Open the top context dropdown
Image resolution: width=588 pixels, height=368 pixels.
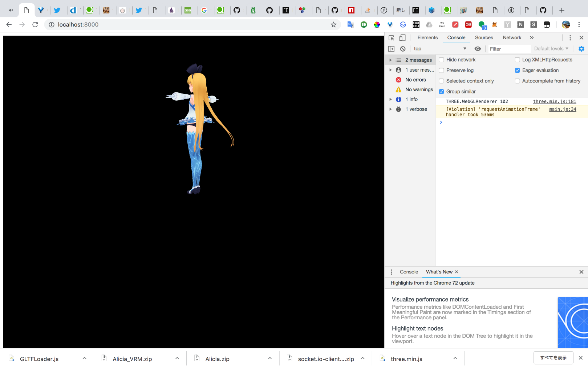coord(439,49)
